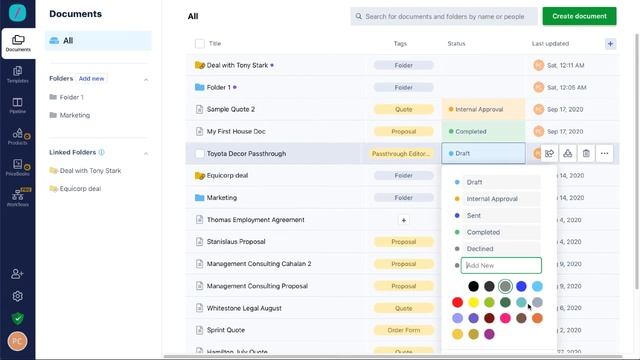
Task: Open the Workflows section in sidebar
Action: click(x=18, y=198)
